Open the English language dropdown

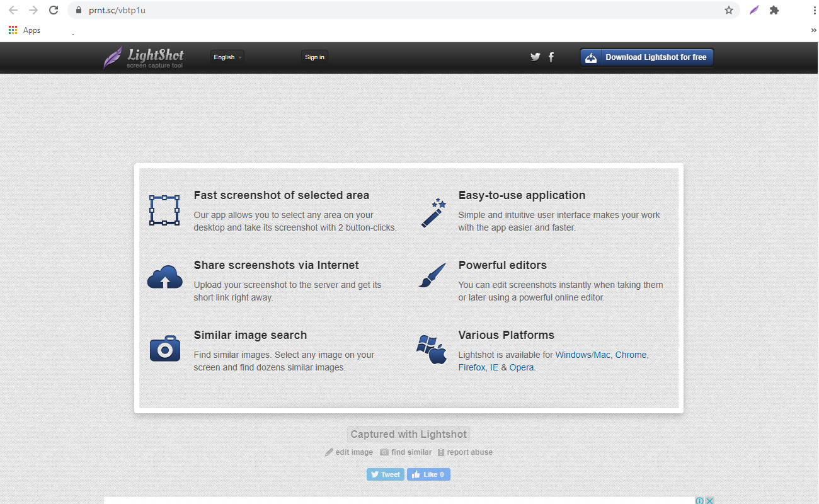click(x=227, y=57)
